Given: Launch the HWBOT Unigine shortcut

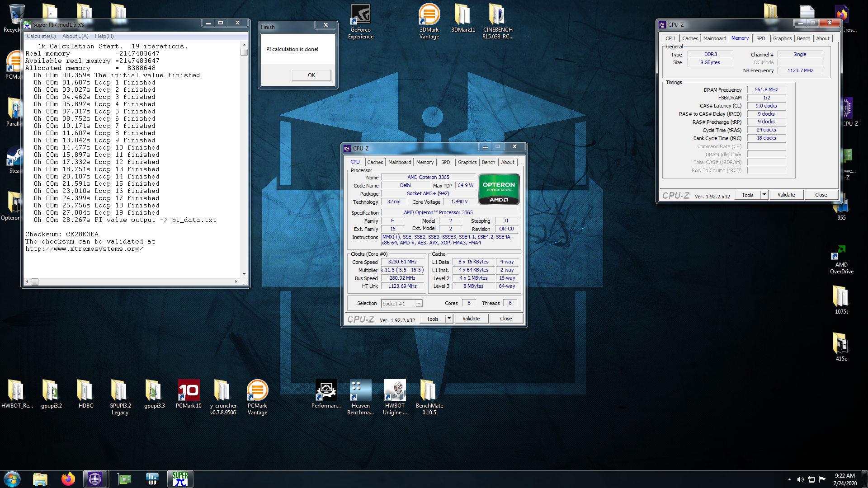Looking at the screenshot, I should (x=395, y=397).
